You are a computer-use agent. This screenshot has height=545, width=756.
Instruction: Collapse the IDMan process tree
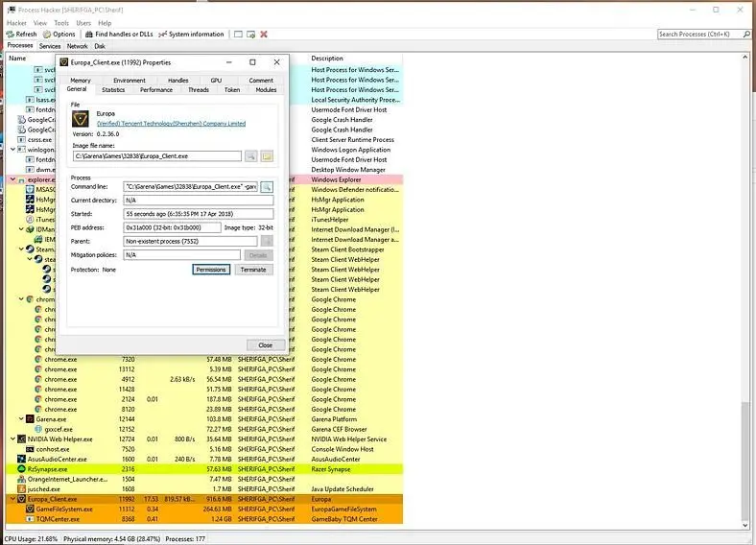21,229
